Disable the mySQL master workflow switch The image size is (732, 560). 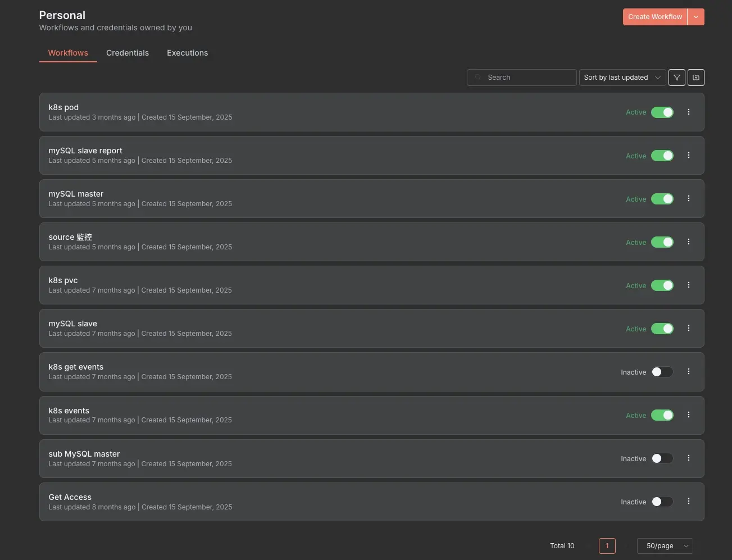(662, 199)
